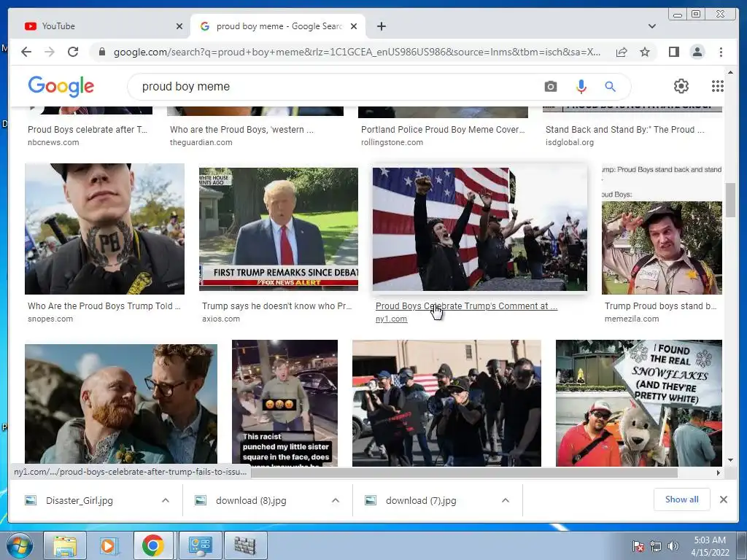Close the downloads bar with the X
The height and width of the screenshot is (560, 747).
(x=723, y=499)
